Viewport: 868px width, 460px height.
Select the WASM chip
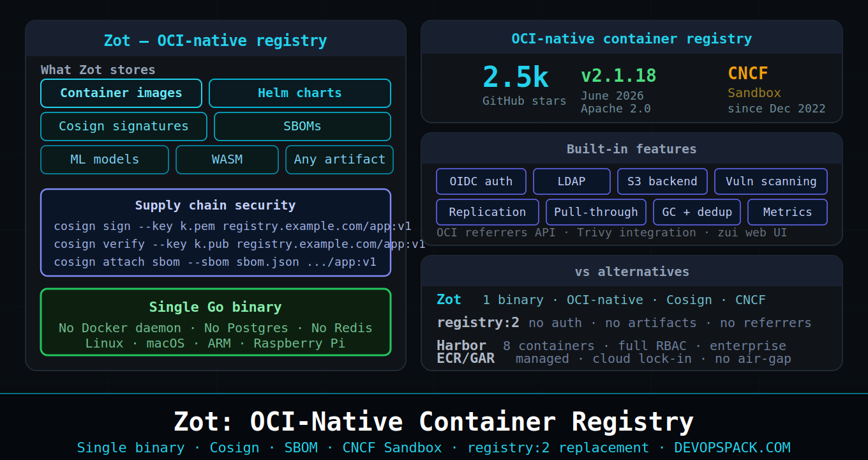[x=227, y=160]
